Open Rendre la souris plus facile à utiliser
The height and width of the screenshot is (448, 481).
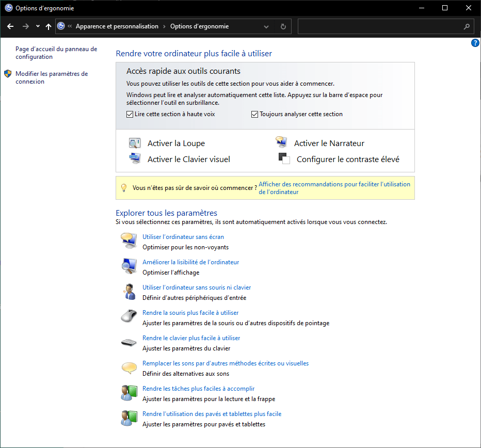(190, 313)
